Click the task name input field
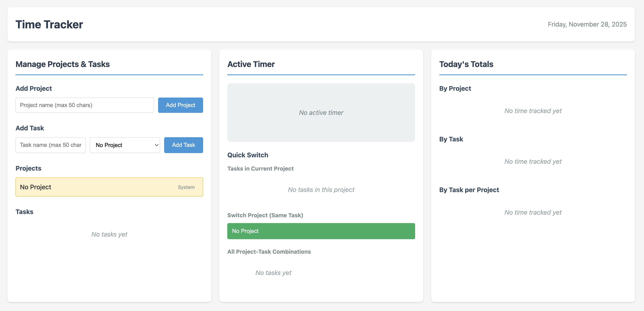Image resolution: width=644 pixels, height=311 pixels. coord(50,145)
